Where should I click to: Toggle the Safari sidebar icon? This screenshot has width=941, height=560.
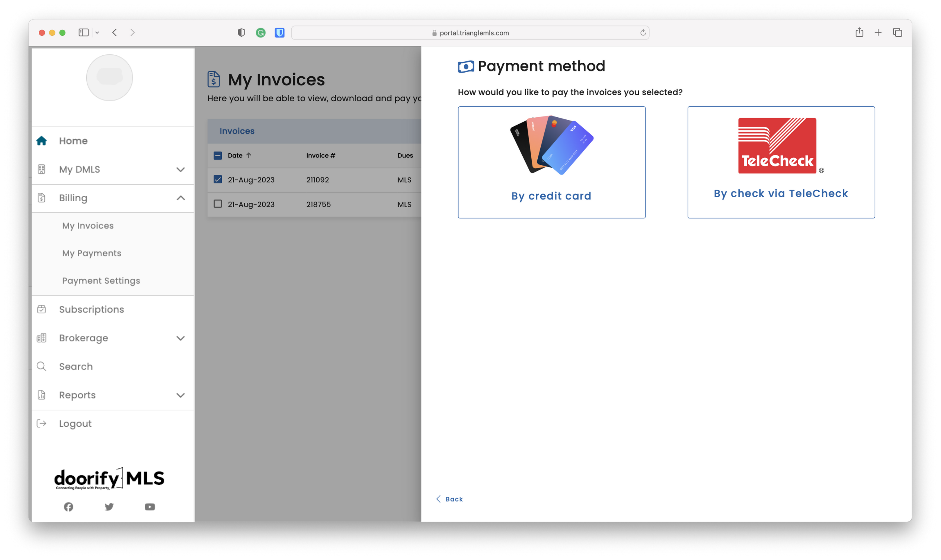click(83, 32)
